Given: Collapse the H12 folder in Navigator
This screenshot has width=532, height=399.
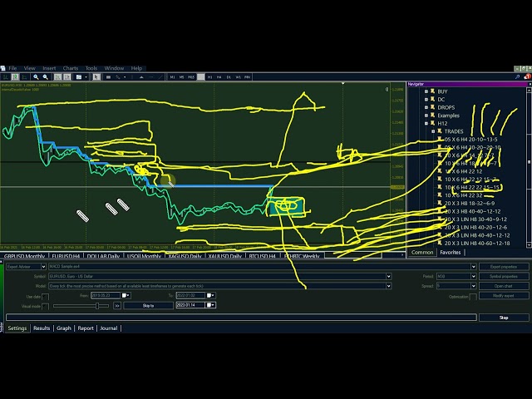Looking at the screenshot, I should pos(426,123).
